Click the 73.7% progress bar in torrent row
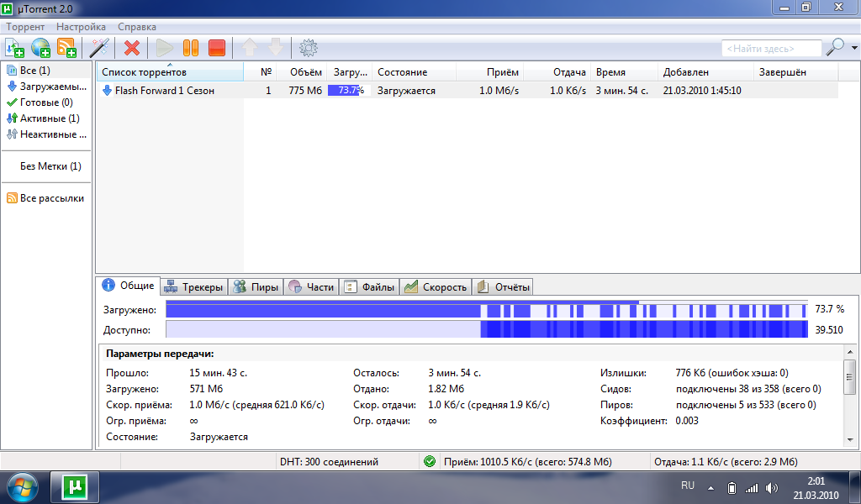This screenshot has width=861, height=504. click(349, 91)
